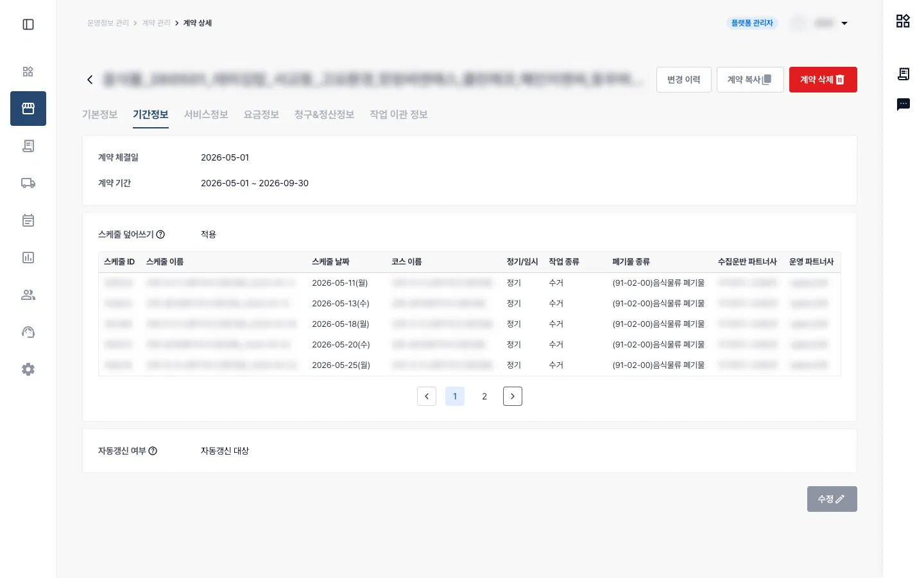
Task: Open the chat bubble icon in right panel
Action: [903, 104]
